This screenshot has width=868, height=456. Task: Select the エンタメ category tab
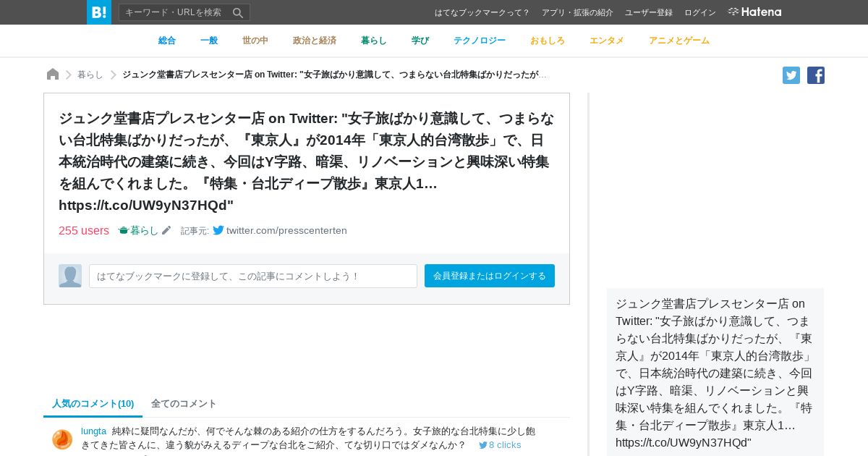click(607, 41)
